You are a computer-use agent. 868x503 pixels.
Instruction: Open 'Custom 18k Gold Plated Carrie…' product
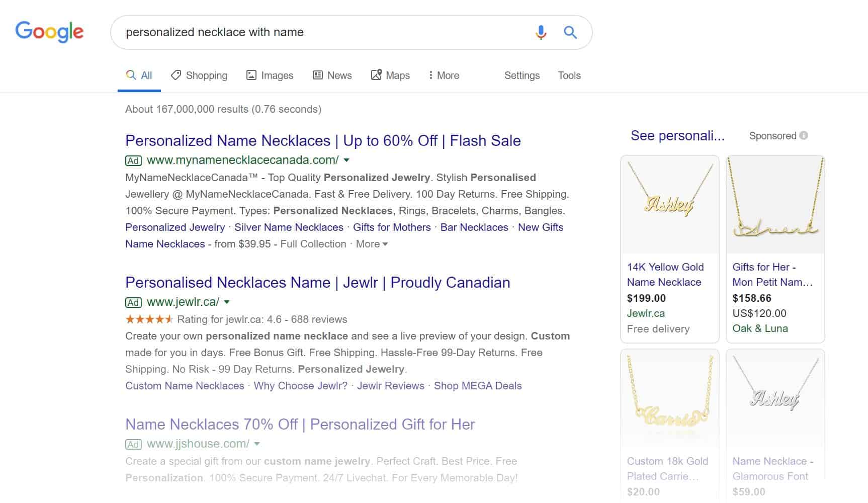(667, 469)
